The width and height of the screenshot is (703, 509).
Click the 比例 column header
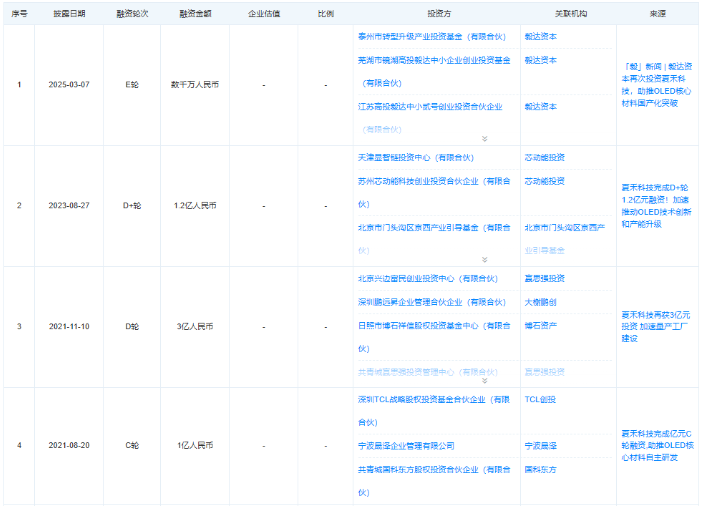[x=325, y=14]
